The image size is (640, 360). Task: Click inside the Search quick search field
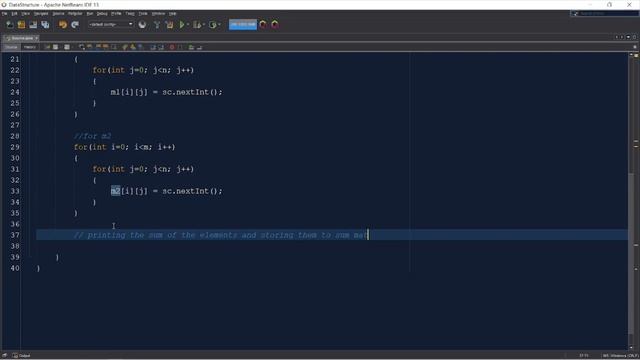(x=605, y=13)
